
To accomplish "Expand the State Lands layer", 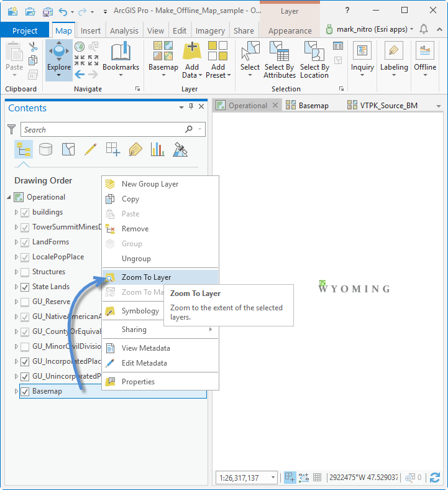I will tap(16, 287).
